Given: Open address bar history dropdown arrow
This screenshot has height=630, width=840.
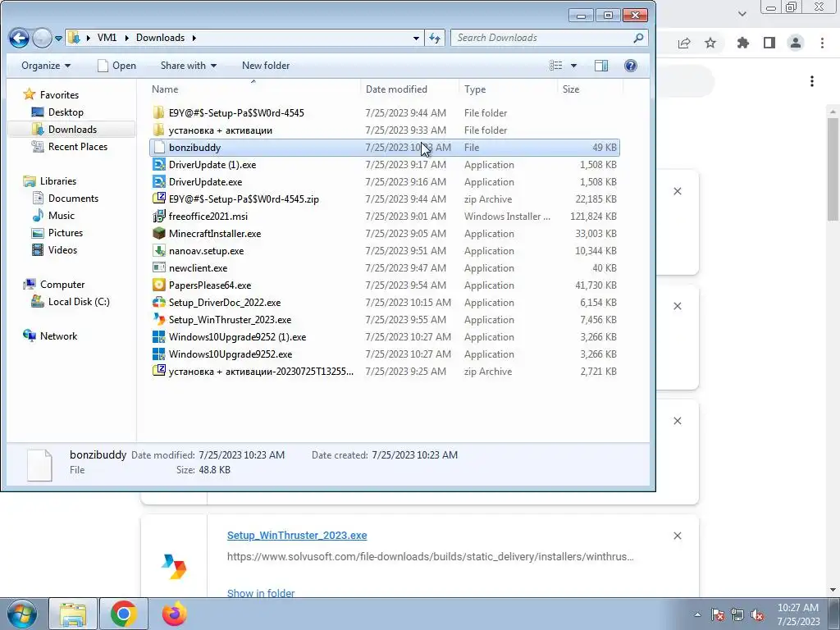Looking at the screenshot, I should tap(416, 38).
